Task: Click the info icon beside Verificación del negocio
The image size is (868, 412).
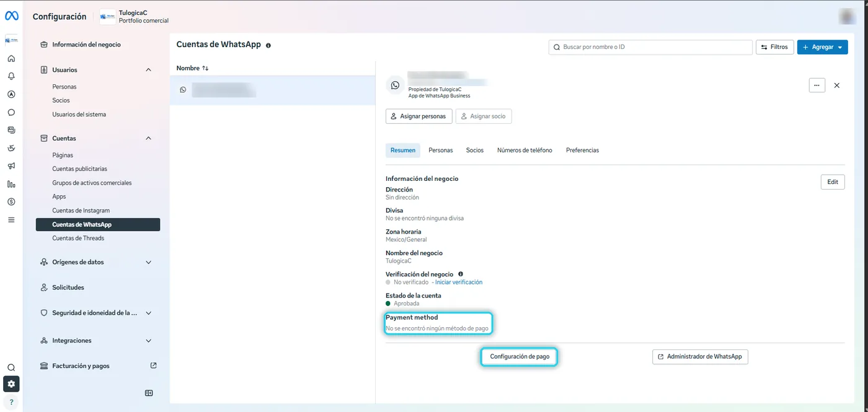Action: 461,274
